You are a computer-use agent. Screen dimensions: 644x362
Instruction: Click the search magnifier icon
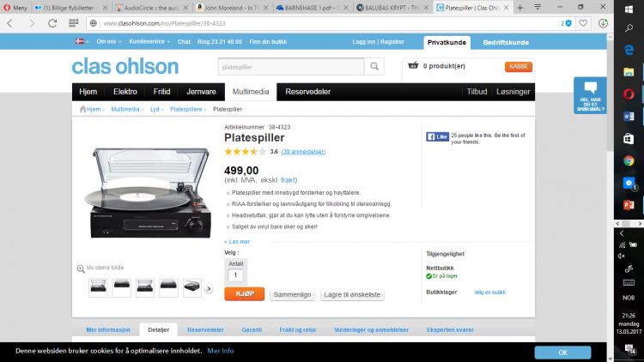374,67
